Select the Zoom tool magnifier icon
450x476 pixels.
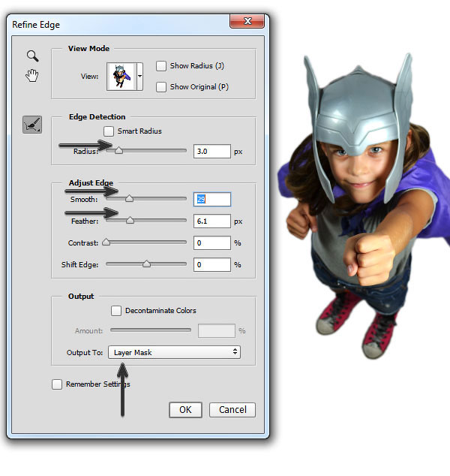coord(32,56)
